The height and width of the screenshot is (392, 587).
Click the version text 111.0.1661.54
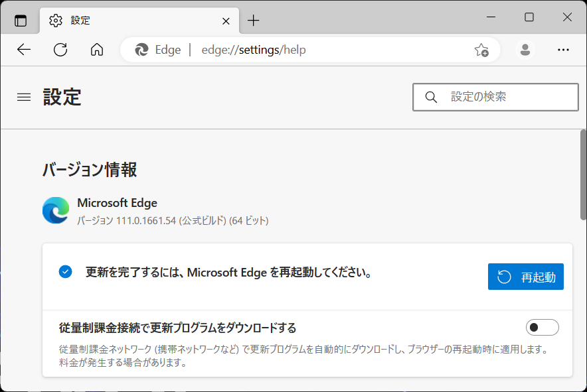click(145, 221)
